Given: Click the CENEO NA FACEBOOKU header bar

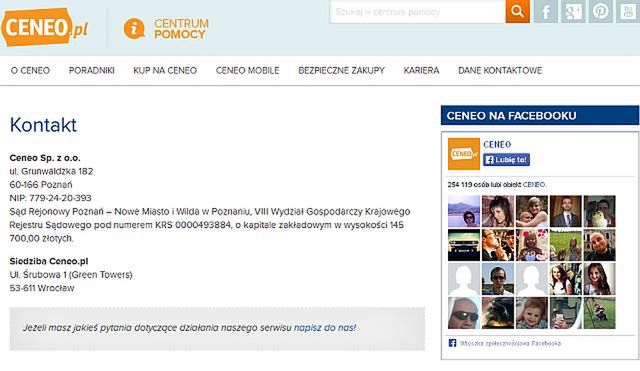Looking at the screenshot, I should click(x=540, y=116).
